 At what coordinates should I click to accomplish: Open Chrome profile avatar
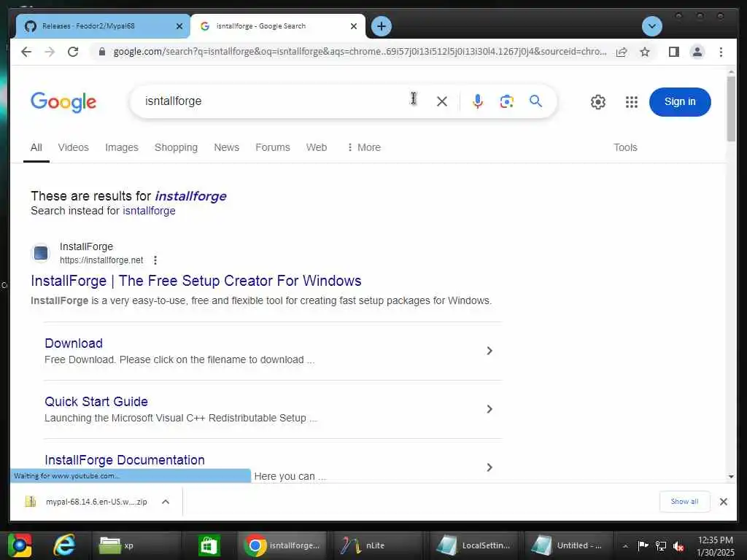tap(697, 52)
